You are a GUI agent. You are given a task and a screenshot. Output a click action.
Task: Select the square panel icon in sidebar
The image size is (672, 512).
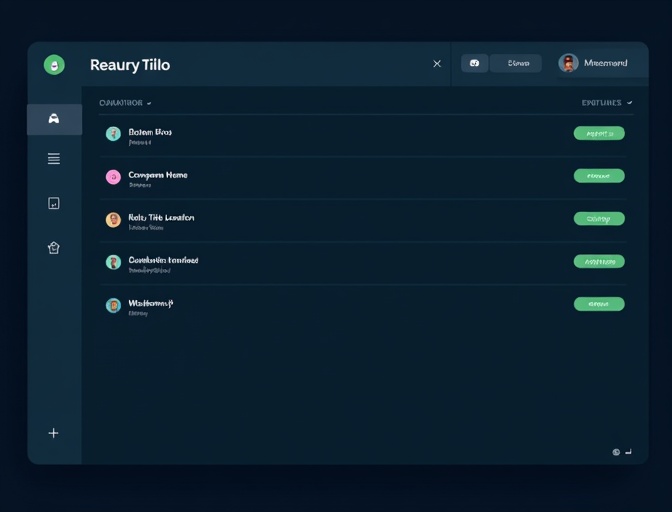[54, 203]
